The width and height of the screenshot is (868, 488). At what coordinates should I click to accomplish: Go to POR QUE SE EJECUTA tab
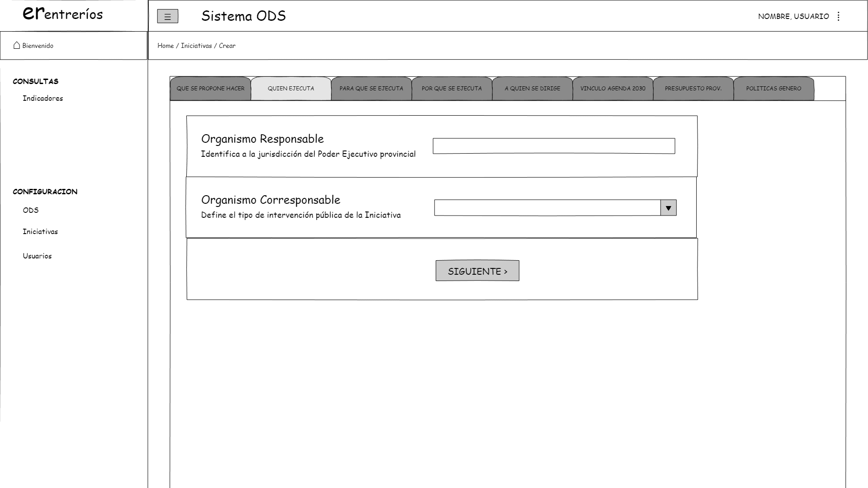[x=452, y=89]
